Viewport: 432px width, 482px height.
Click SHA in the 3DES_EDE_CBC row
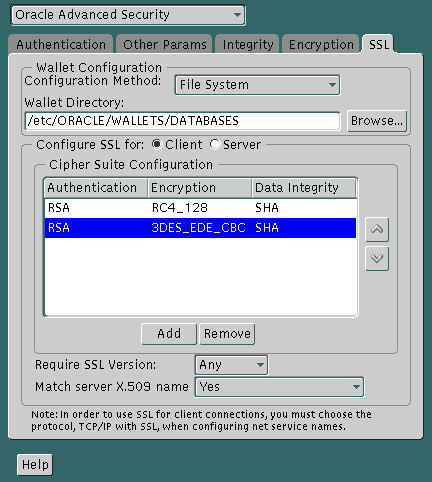pos(267,228)
